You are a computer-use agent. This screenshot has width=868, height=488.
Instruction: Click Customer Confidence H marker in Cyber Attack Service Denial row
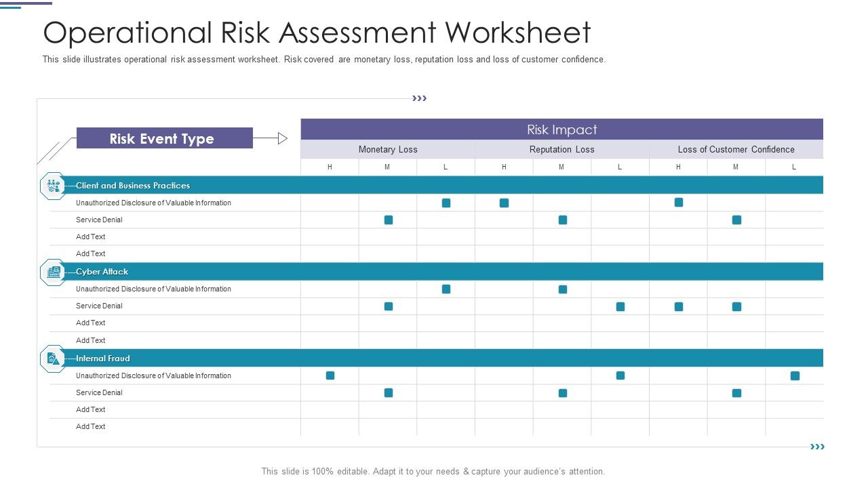[679, 306]
